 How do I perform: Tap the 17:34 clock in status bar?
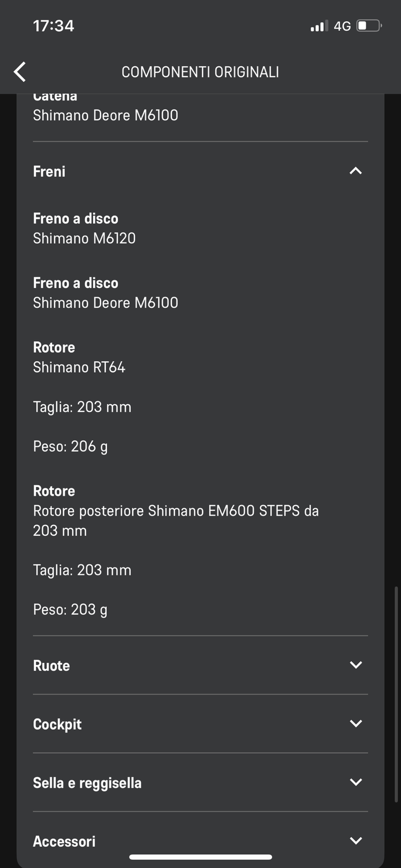(54, 26)
